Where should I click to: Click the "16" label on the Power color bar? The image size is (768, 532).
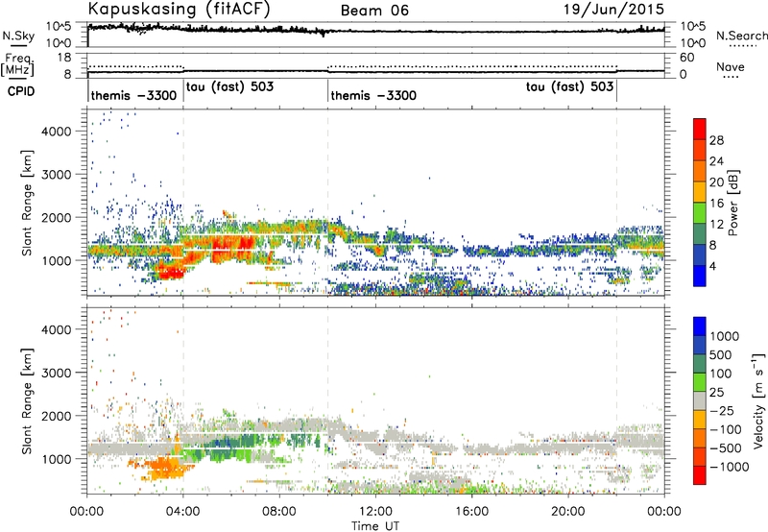click(716, 204)
